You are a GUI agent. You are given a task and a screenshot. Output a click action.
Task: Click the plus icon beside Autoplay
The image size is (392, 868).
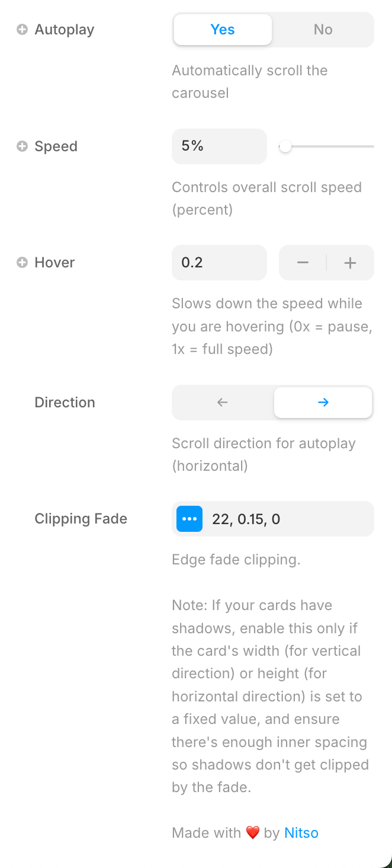pyautogui.click(x=22, y=30)
